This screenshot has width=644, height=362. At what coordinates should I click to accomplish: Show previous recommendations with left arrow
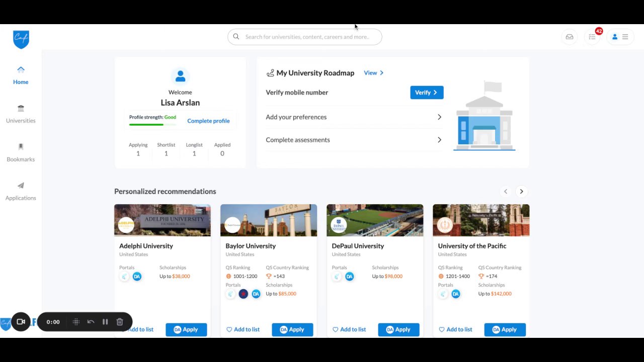506,192
